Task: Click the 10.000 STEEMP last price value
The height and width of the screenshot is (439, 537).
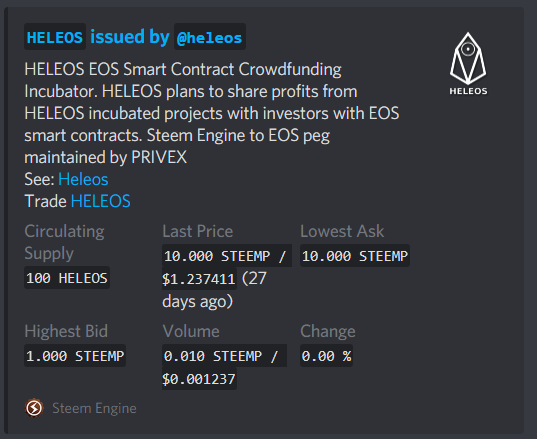Action: 227,255
